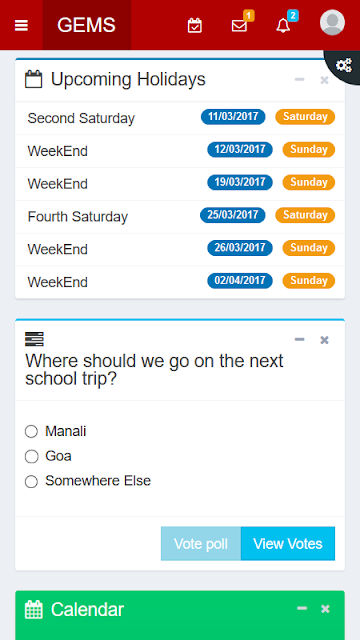Remove the school trip poll panel
Image resolution: width=360 pixels, height=640 pixels.
324,340
